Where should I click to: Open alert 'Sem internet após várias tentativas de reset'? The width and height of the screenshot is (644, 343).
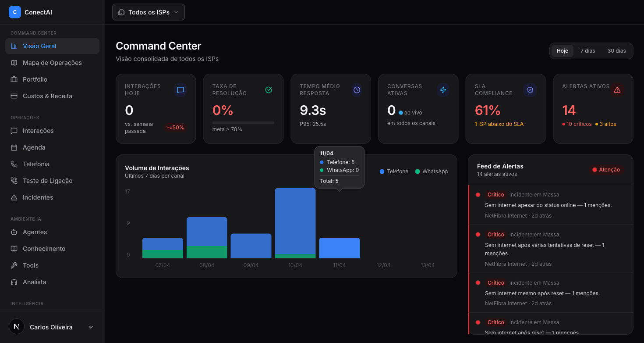tap(551, 249)
